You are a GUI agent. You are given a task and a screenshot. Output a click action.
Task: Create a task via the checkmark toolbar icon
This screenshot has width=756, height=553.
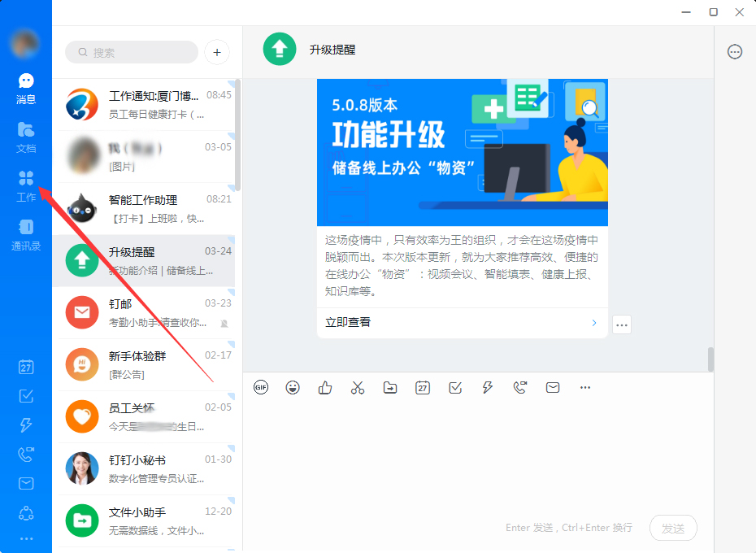(455, 388)
